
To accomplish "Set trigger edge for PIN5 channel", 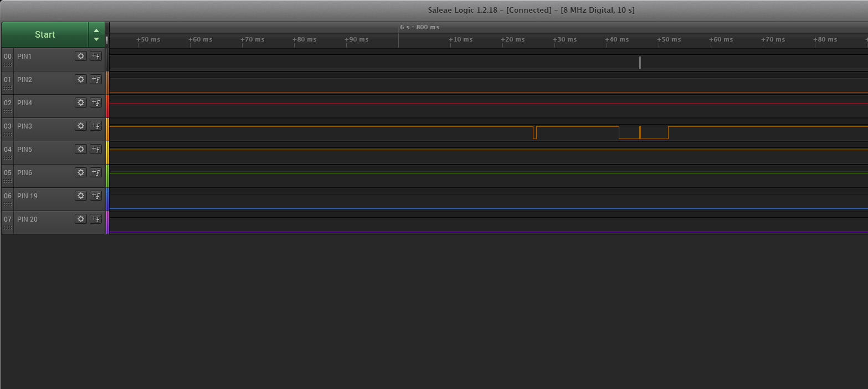I will pyautogui.click(x=96, y=149).
